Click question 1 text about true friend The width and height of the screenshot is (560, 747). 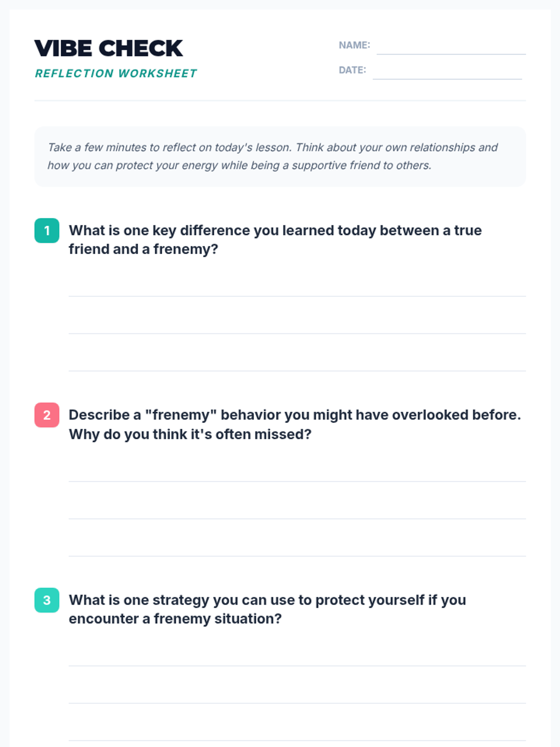pos(275,240)
